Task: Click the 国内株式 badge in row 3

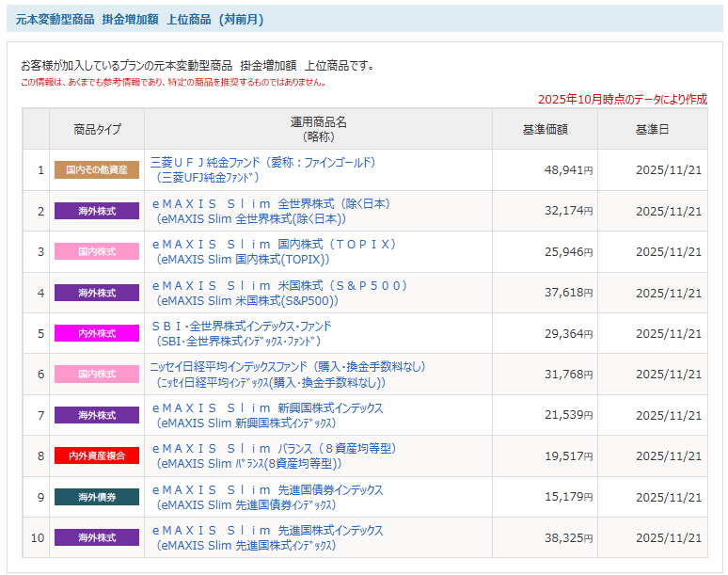Action: coord(97,251)
